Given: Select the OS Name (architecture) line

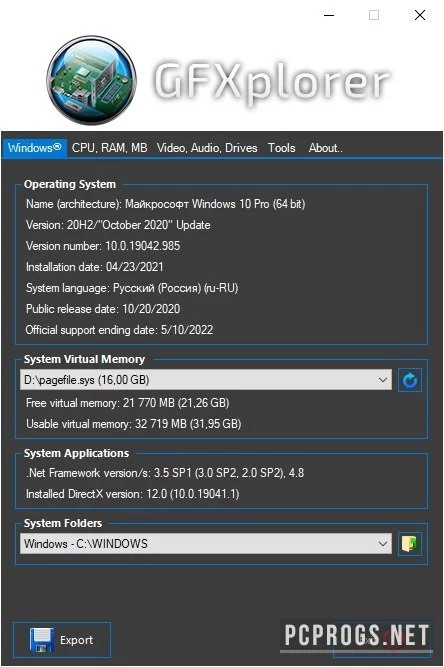Looking at the screenshot, I should (165, 204).
